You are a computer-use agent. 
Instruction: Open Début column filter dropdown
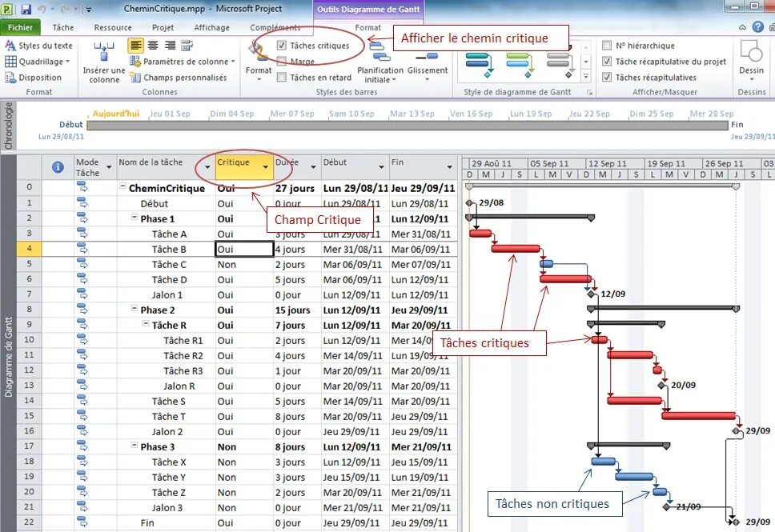(381, 167)
